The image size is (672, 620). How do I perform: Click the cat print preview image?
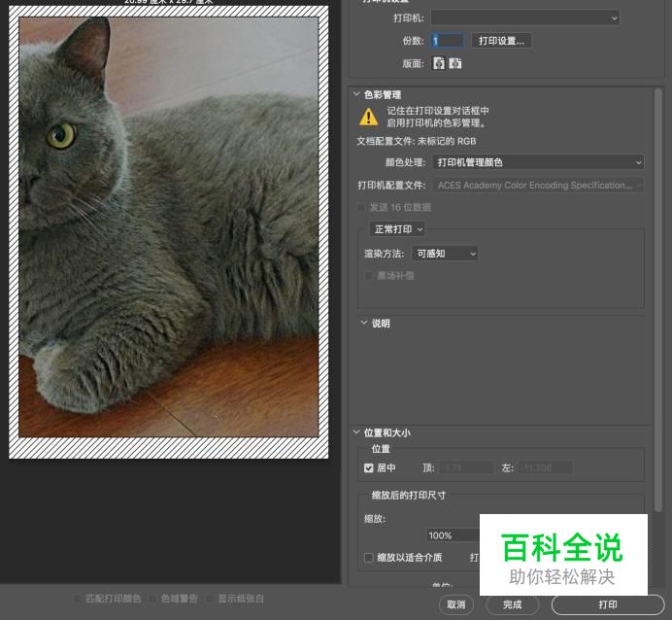click(x=169, y=227)
